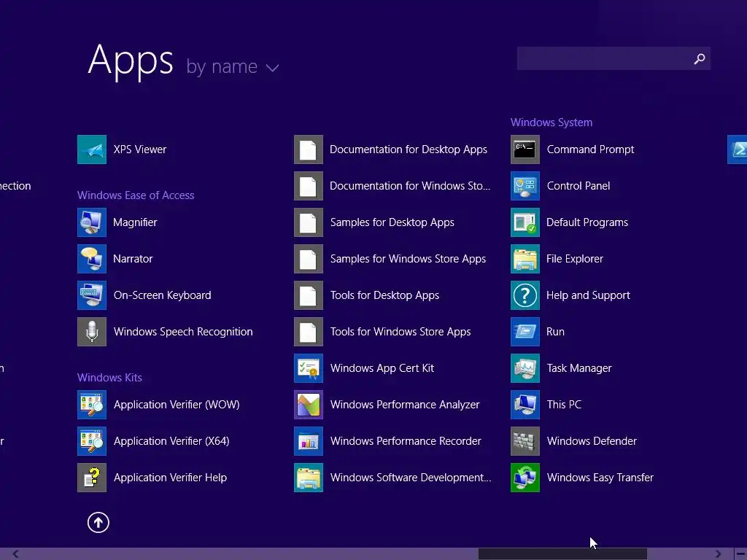Start Windows Speech Recognition microphone icon

tap(92, 332)
